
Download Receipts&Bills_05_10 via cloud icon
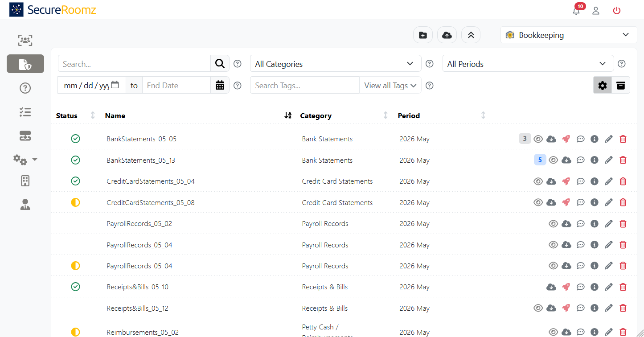click(x=551, y=287)
